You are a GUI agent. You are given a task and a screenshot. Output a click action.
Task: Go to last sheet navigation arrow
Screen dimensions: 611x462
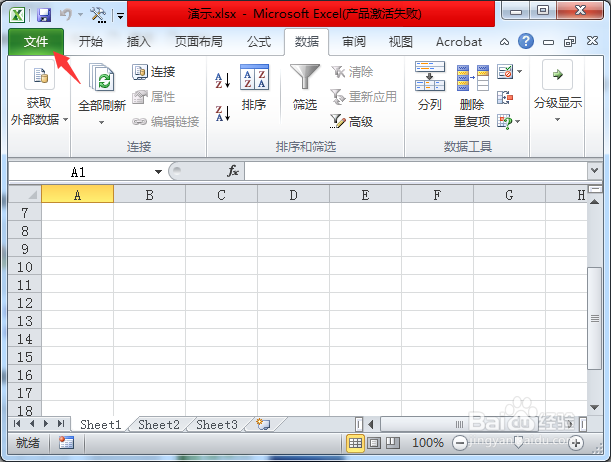(60, 424)
